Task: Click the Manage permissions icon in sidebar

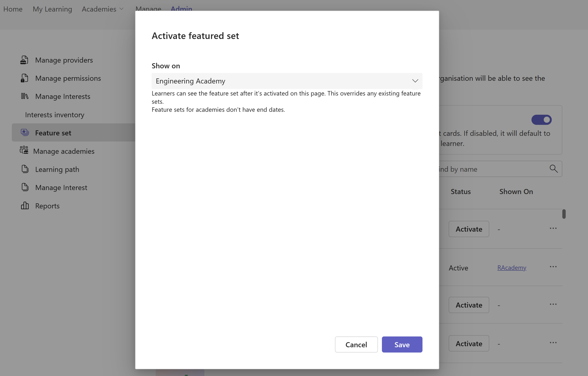Action: coord(24,78)
